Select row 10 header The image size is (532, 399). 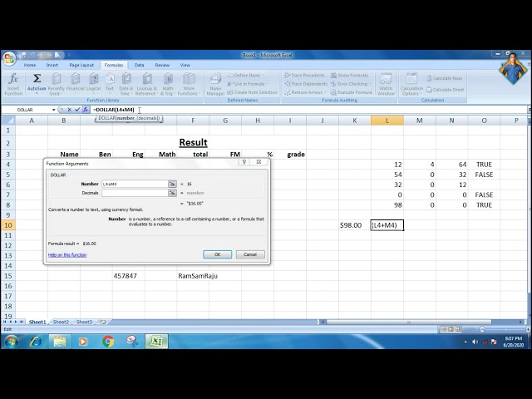(x=8, y=225)
